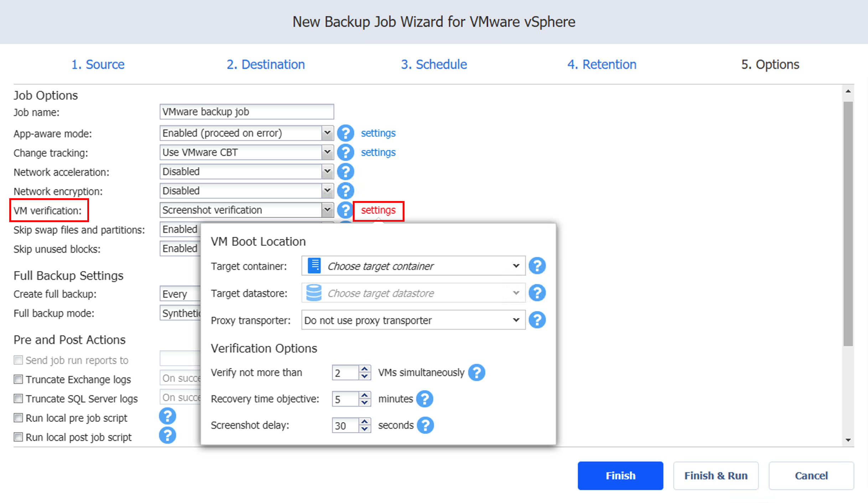Click scrollbar down arrow
The height and width of the screenshot is (503, 868).
pyautogui.click(x=848, y=440)
